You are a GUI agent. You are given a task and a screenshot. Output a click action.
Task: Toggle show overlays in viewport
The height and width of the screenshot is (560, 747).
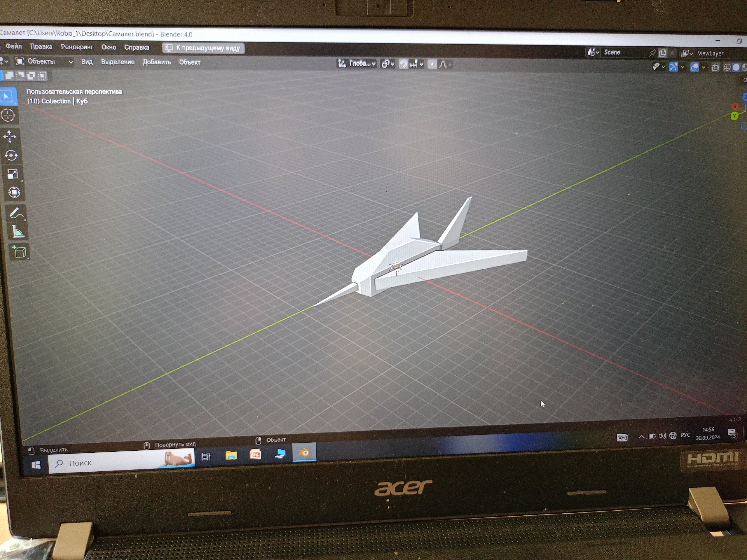[694, 67]
